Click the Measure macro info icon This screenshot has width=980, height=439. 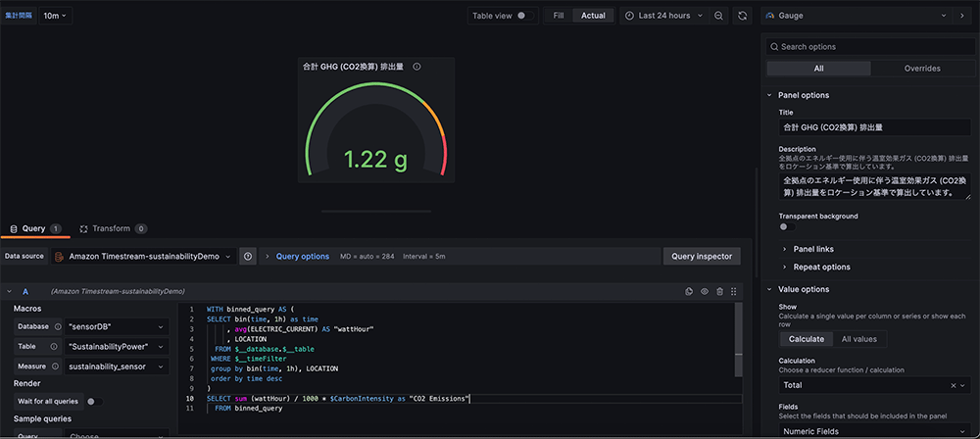pos(58,366)
